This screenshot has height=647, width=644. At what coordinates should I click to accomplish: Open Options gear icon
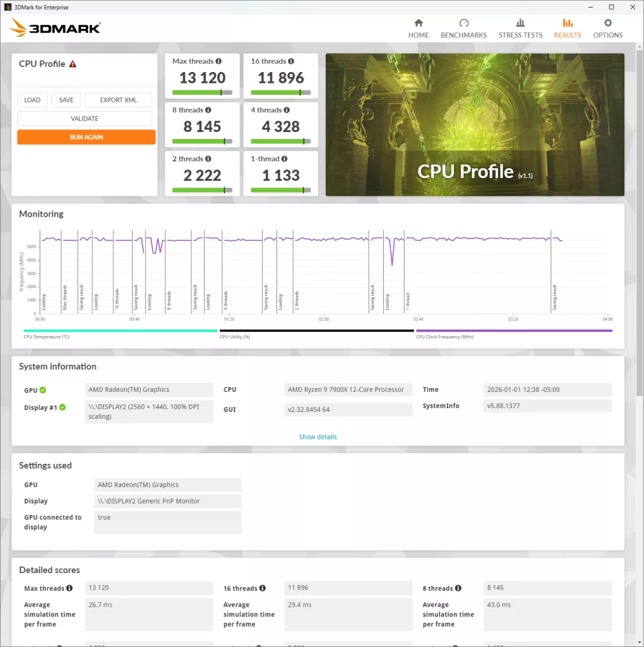pos(607,23)
